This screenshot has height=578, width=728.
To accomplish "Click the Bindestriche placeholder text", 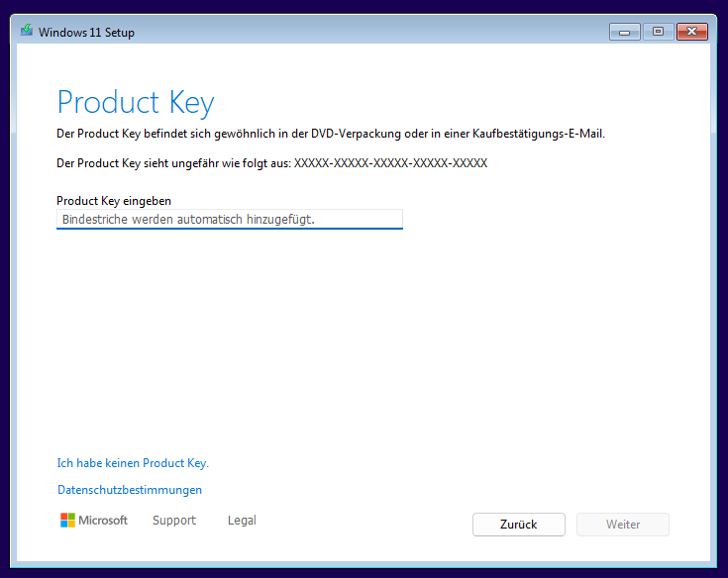I will 188,220.
